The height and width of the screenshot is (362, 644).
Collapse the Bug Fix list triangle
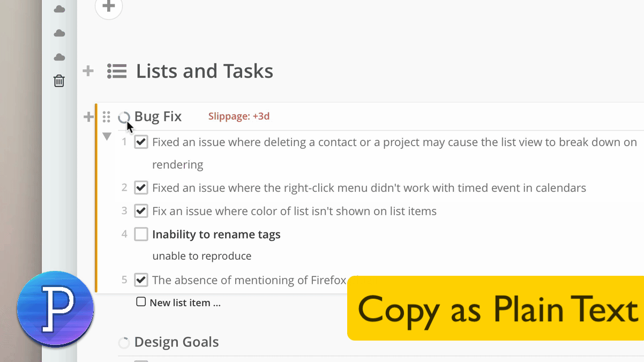[x=107, y=137]
